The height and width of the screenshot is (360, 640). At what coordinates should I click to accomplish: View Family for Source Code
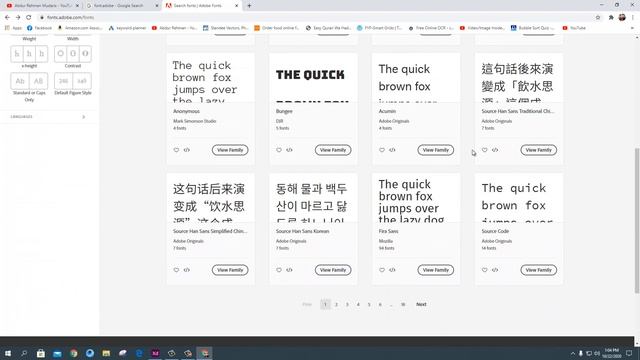tap(538, 270)
